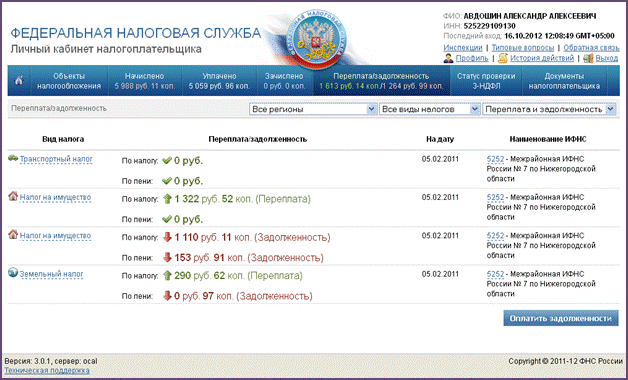Open the "Профиль" link
Image resolution: width=628 pixels, height=380 pixels.
pos(472,58)
